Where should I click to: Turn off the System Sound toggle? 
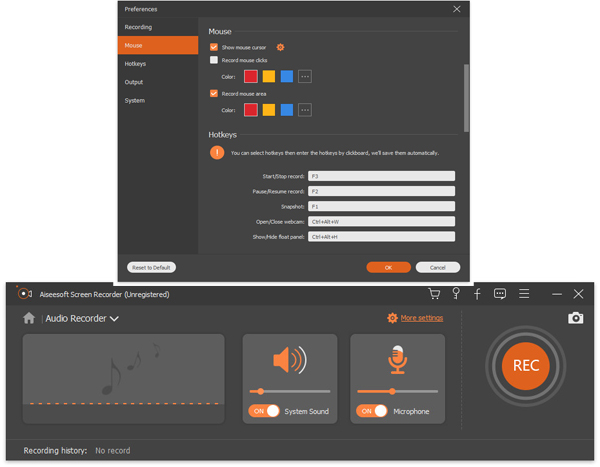pyautogui.click(x=264, y=411)
